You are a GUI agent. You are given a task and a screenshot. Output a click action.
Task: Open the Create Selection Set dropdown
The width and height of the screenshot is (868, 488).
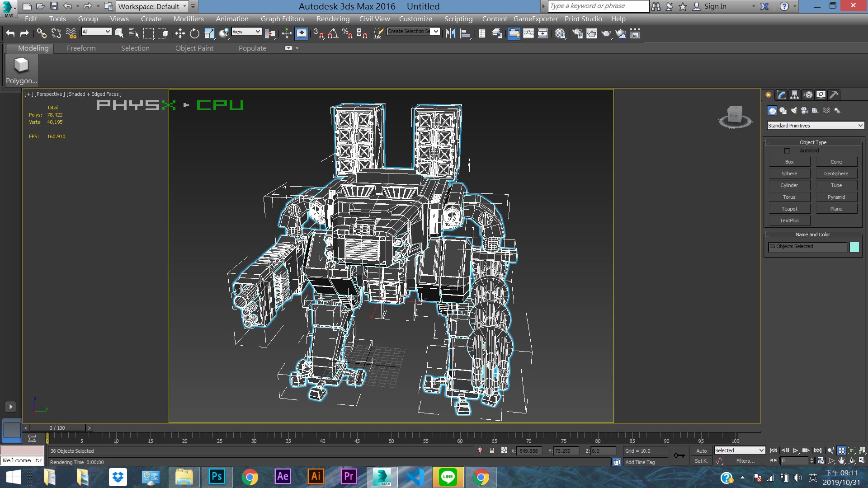(414, 31)
